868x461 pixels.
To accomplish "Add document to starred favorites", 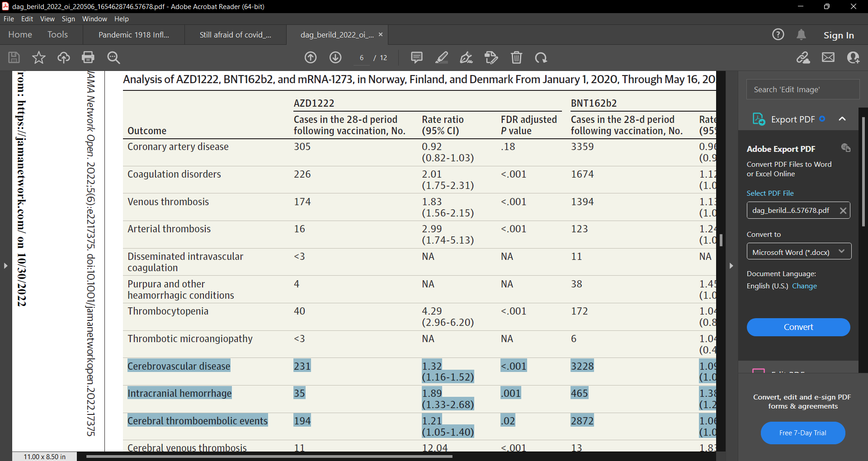I will click(x=39, y=57).
